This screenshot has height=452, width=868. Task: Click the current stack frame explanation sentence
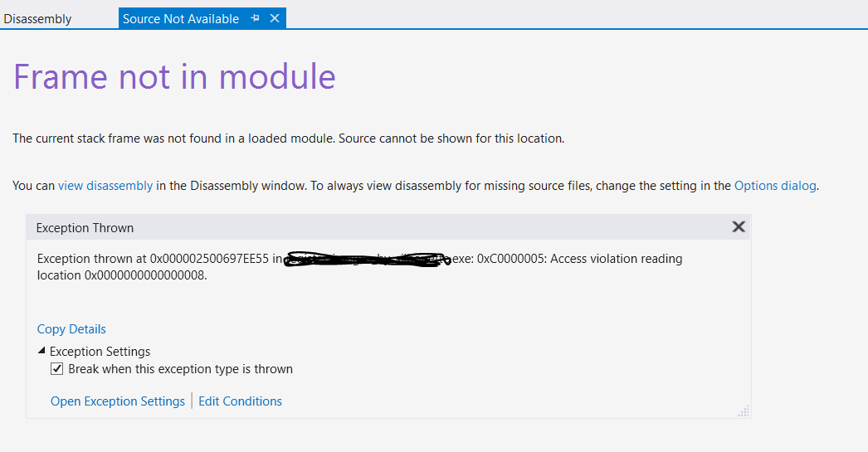point(289,139)
